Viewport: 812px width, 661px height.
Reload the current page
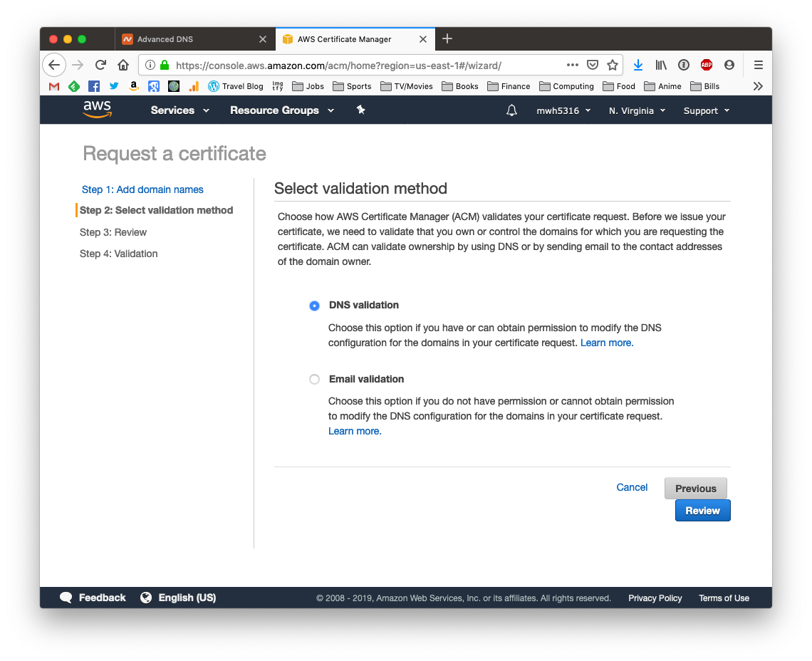100,65
